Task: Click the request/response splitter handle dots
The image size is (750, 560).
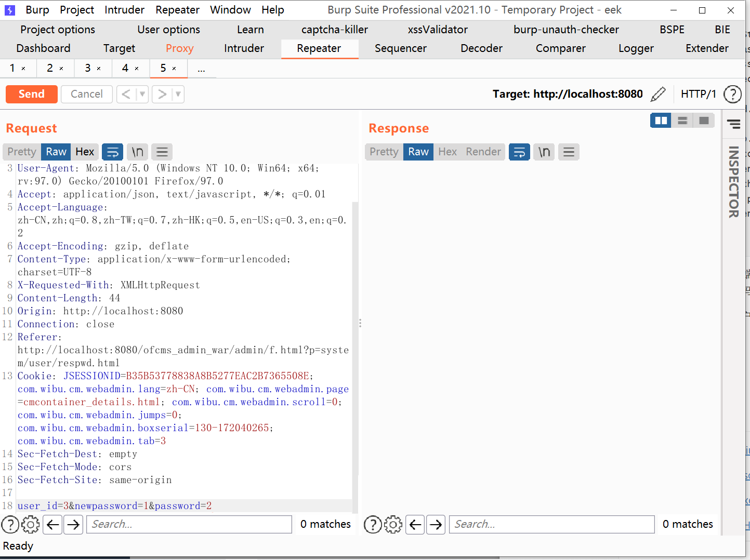Action: click(x=360, y=323)
